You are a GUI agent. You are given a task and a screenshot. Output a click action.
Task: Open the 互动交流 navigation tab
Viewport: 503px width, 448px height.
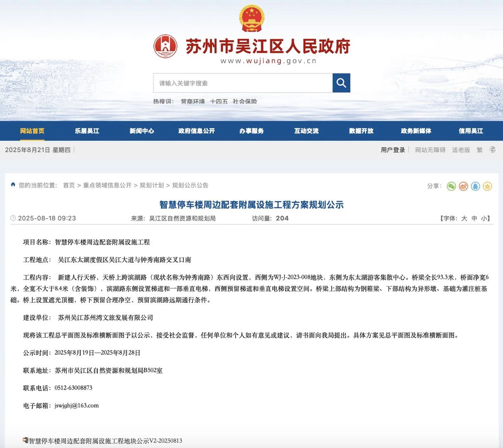(306, 131)
